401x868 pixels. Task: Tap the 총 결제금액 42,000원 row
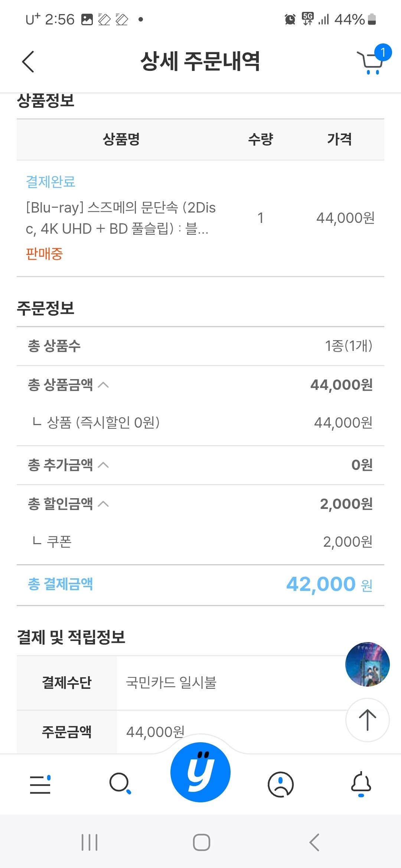tap(200, 585)
